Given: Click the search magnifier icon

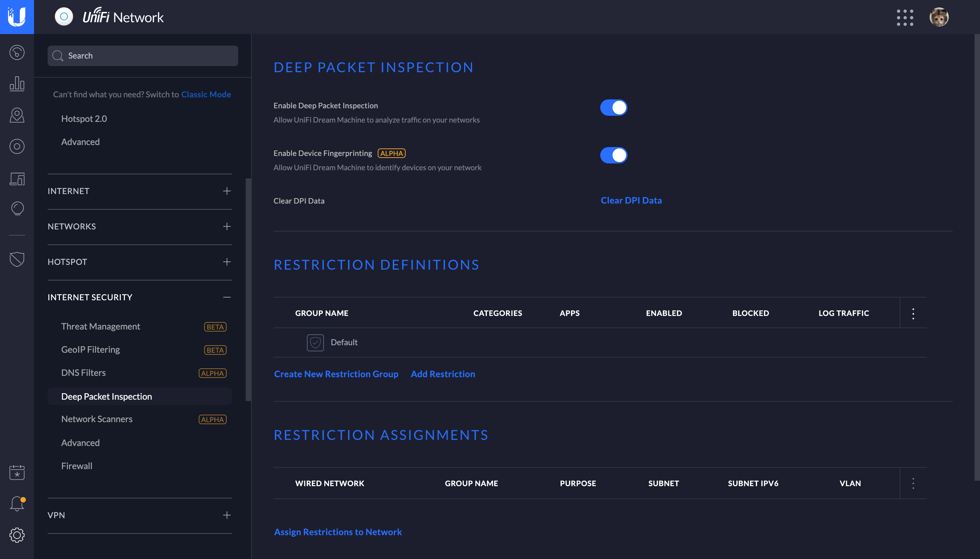Looking at the screenshot, I should pyautogui.click(x=58, y=56).
